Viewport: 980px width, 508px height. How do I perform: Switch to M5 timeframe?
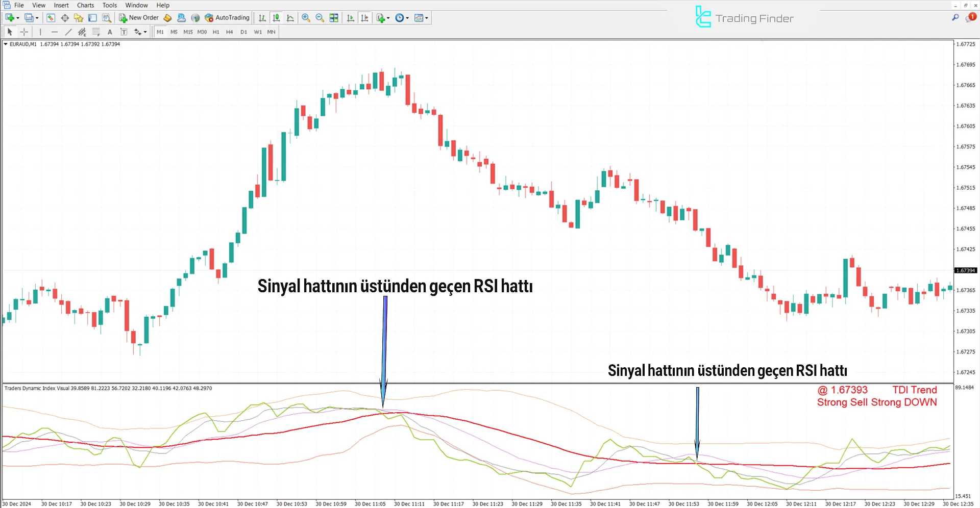click(x=174, y=32)
